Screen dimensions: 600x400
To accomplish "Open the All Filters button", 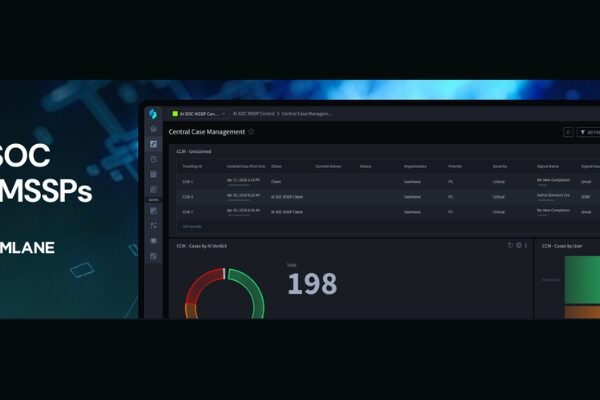I will [x=589, y=132].
